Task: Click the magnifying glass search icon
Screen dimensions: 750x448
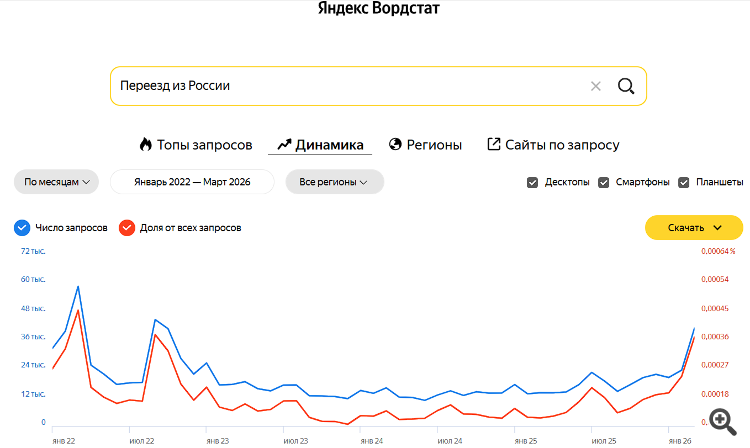Action: point(626,86)
